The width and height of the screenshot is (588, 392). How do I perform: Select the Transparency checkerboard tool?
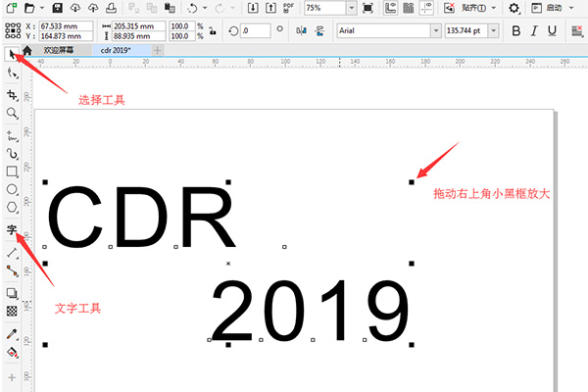pos(12,311)
